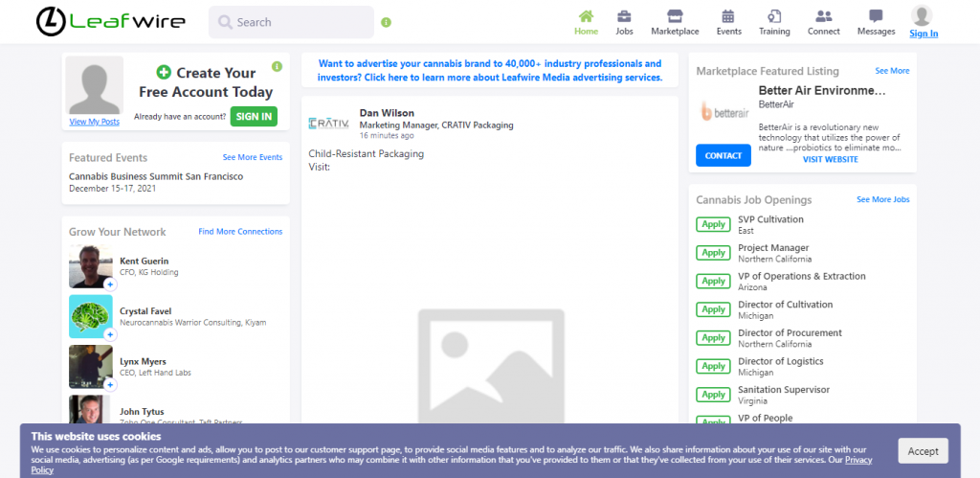Screen dimensions: 980x478
Task: Open the Connect people icon
Action: point(824,16)
